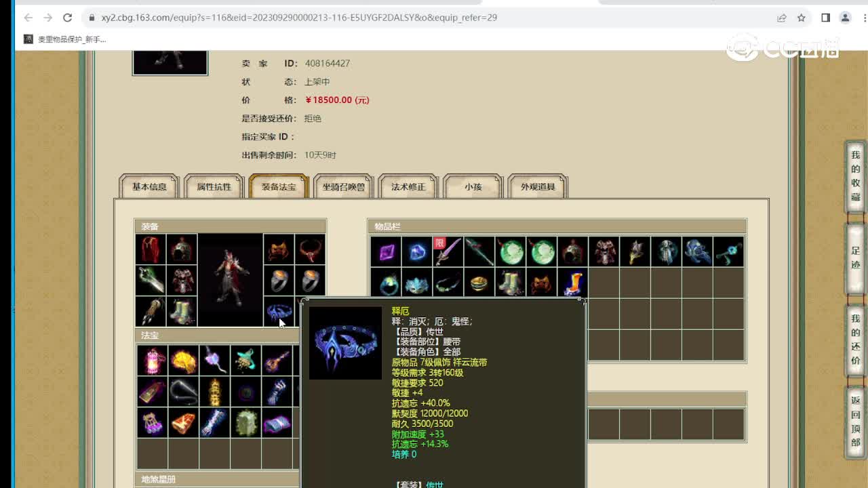Select the orange book treasure icon
868x488 pixels.
tap(183, 422)
